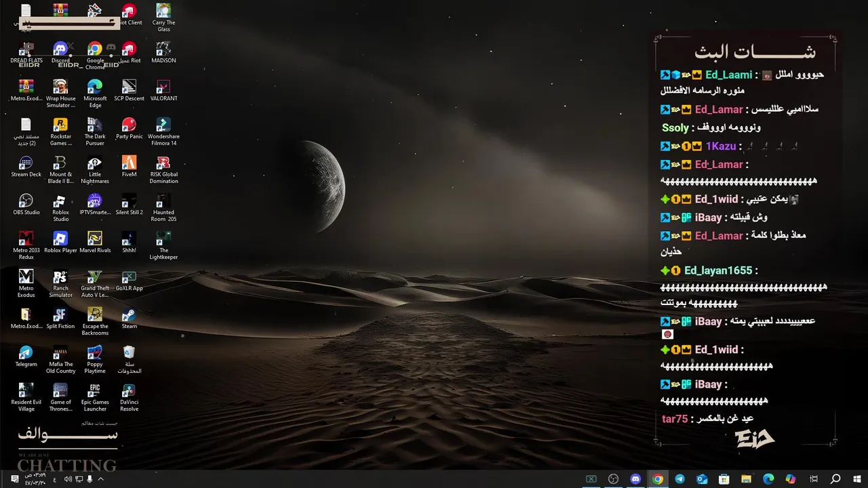868x488 pixels.
Task: Open the action center notifications icon
Action: pyautogui.click(x=14, y=479)
